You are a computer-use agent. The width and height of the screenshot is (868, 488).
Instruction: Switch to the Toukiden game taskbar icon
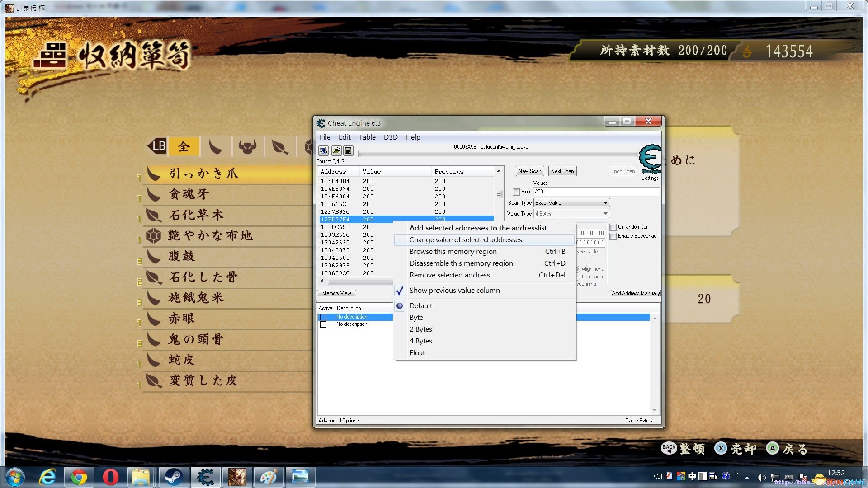[237, 477]
